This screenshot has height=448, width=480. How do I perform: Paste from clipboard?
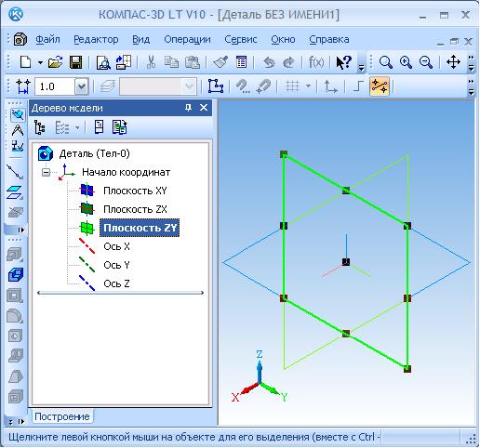(193, 62)
